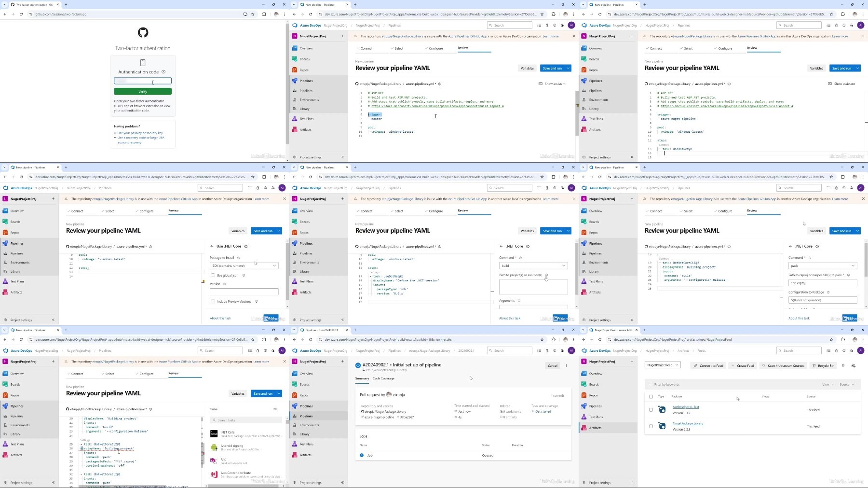Click the 'Path to project(s) or solution(s)' text box
The height and width of the screenshot is (488, 868).
click(533, 287)
